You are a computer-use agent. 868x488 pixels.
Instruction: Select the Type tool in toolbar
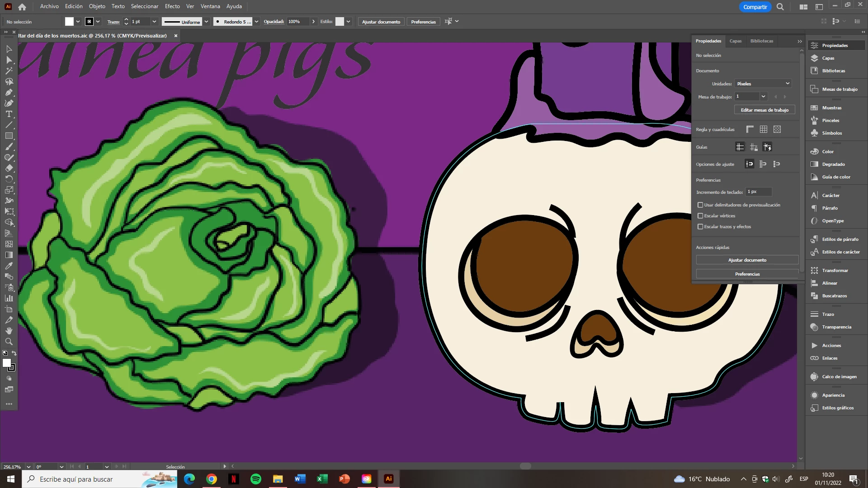point(9,114)
